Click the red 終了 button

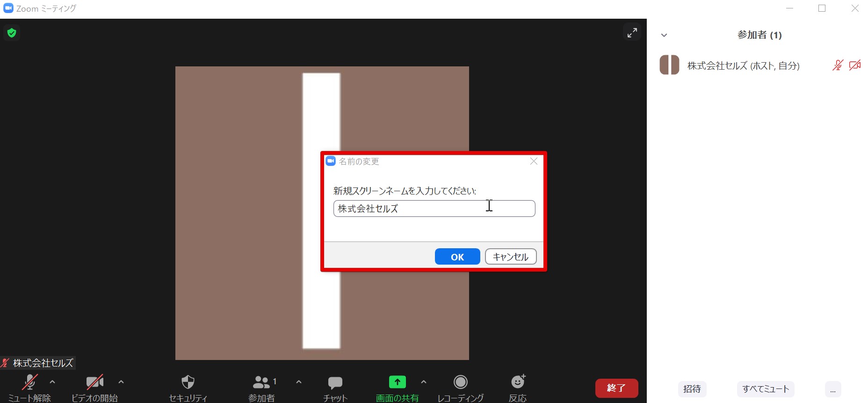point(616,388)
